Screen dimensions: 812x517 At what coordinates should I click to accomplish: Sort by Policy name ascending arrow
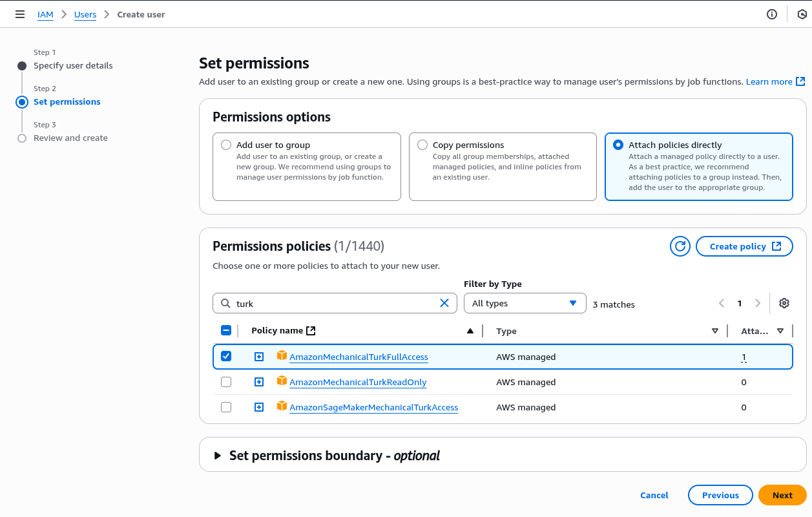(470, 331)
